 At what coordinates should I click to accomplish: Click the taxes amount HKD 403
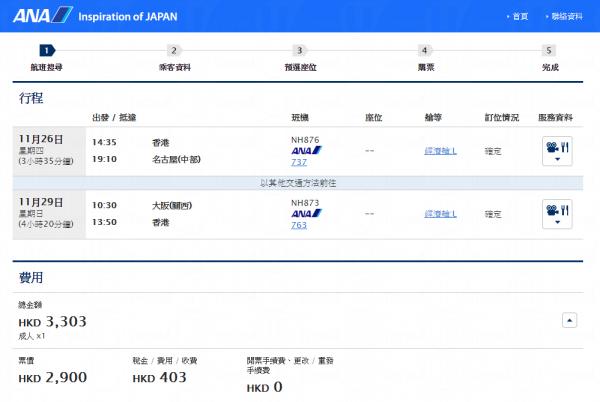click(x=160, y=378)
